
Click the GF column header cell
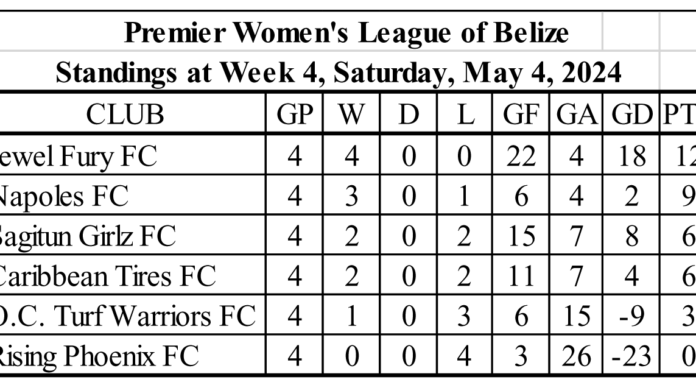pyautogui.click(x=521, y=115)
